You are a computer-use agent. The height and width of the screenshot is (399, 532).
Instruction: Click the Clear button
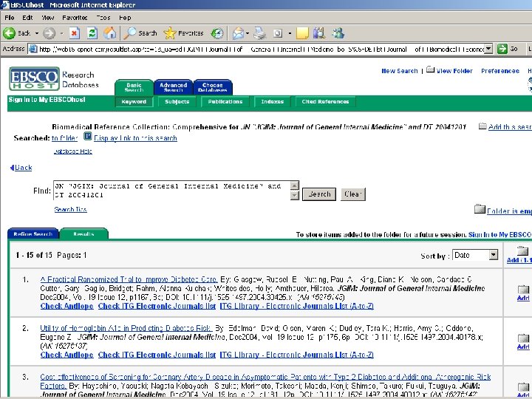(353, 194)
